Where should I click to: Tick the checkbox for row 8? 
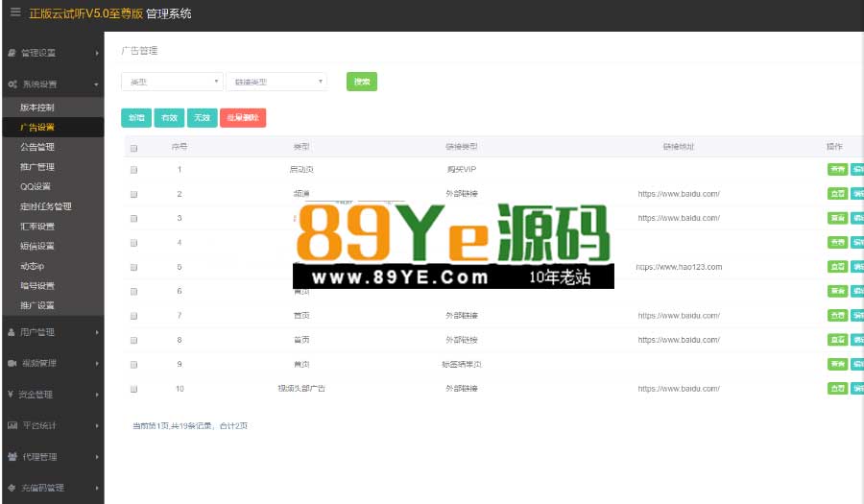[x=133, y=341]
